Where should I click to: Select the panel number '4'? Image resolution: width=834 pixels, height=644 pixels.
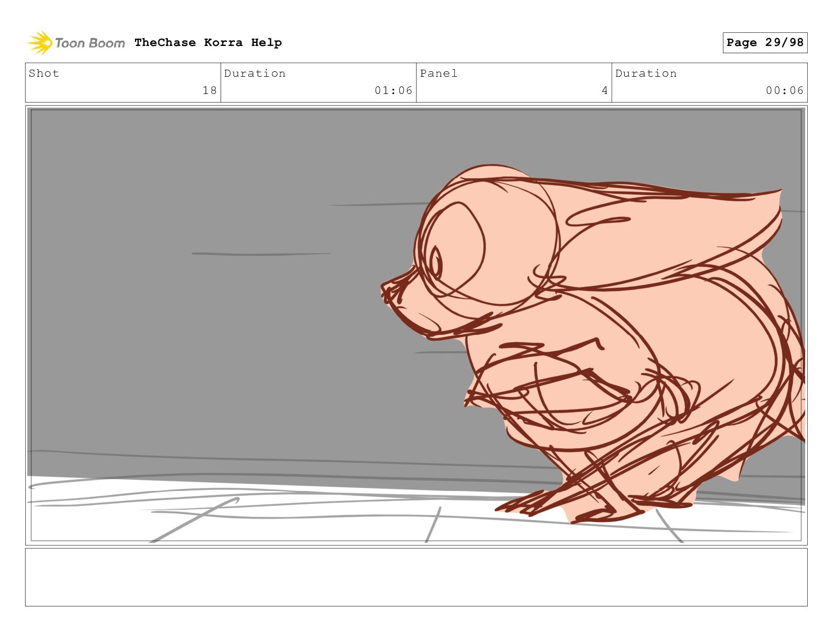click(605, 90)
